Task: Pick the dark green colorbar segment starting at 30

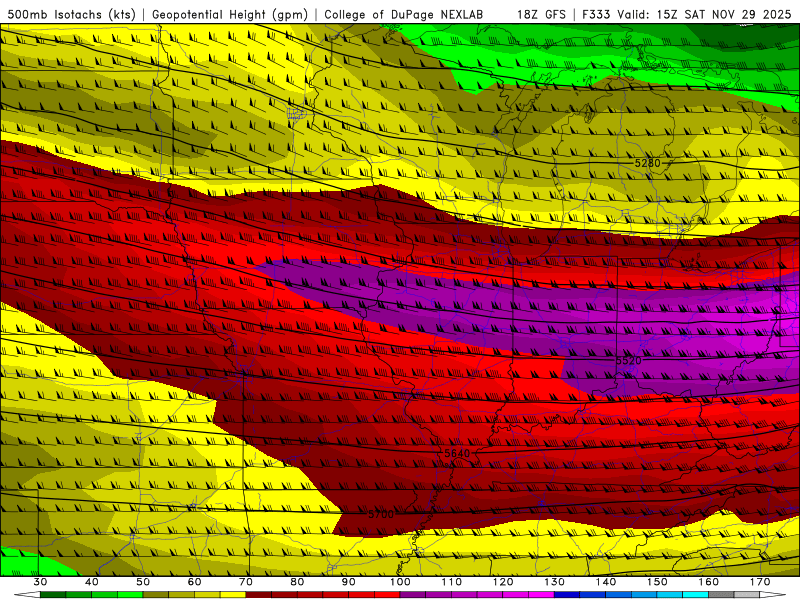Action: (x=53, y=595)
